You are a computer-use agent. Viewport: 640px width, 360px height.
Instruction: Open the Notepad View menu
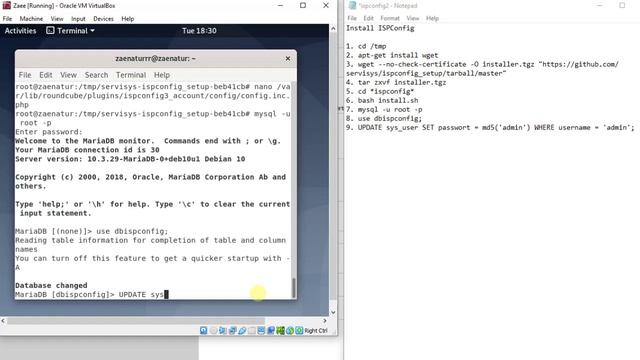click(413, 18)
